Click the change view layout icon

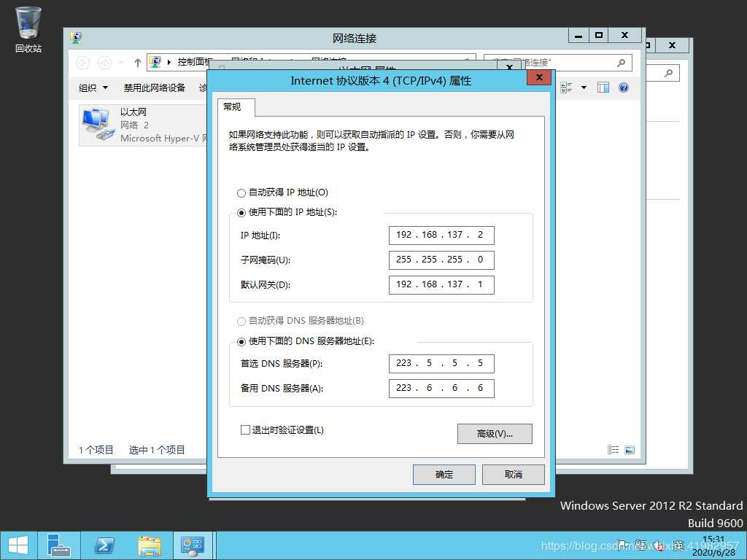coord(566,87)
